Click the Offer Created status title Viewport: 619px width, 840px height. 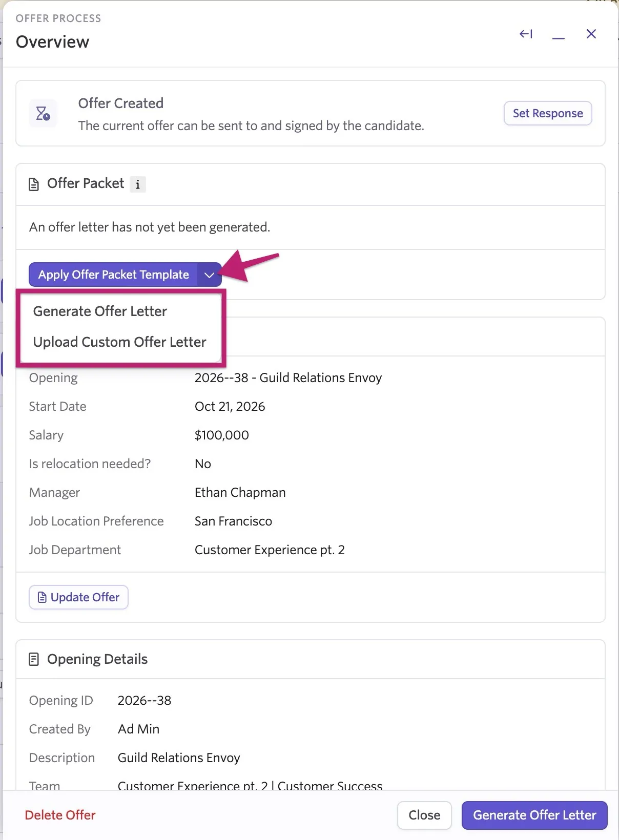coord(121,103)
